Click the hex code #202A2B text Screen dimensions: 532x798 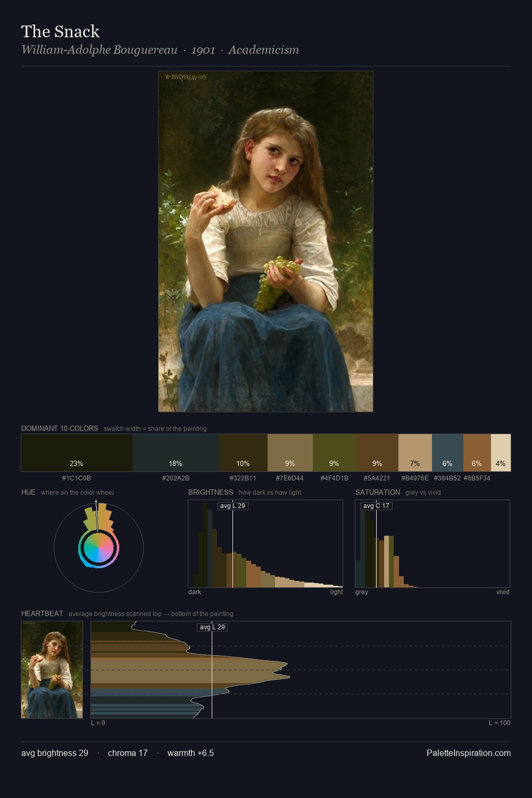coord(176,478)
